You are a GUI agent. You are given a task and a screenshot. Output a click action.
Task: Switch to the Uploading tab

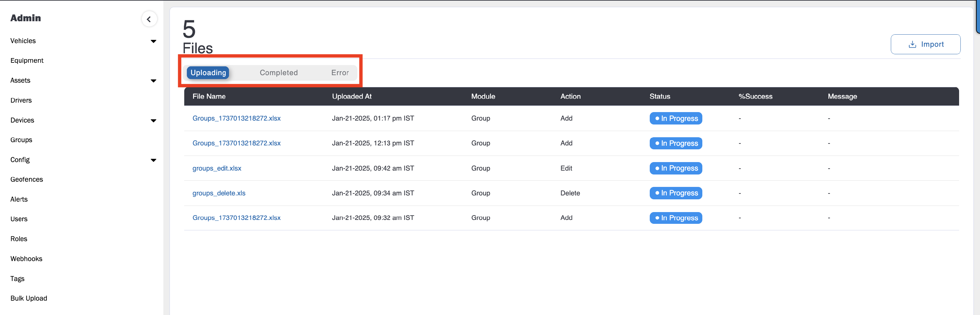click(x=208, y=73)
